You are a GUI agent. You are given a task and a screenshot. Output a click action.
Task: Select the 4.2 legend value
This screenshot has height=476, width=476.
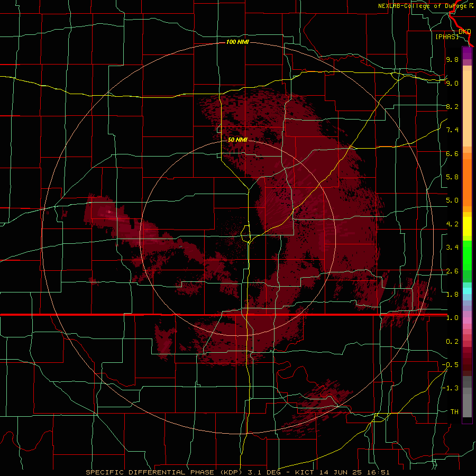[x=452, y=224]
